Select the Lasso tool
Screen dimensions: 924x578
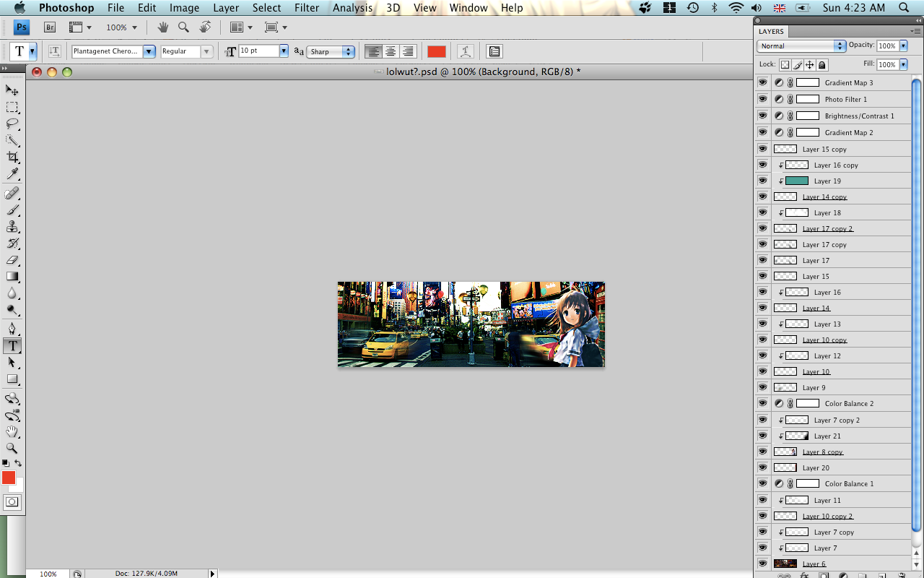pos(12,124)
